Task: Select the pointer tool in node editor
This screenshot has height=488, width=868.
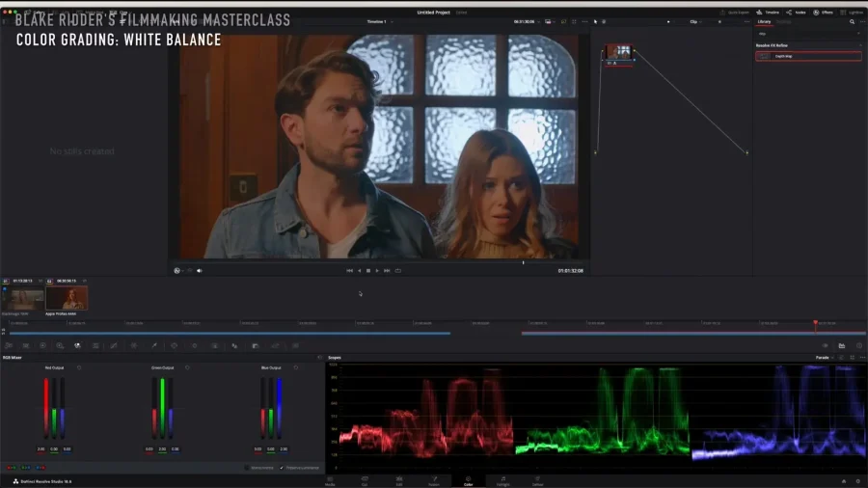Action: 596,21
